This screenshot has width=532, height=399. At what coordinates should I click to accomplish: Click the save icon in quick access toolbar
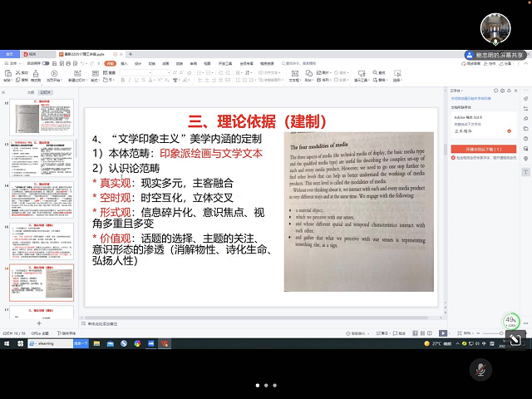pos(54,63)
